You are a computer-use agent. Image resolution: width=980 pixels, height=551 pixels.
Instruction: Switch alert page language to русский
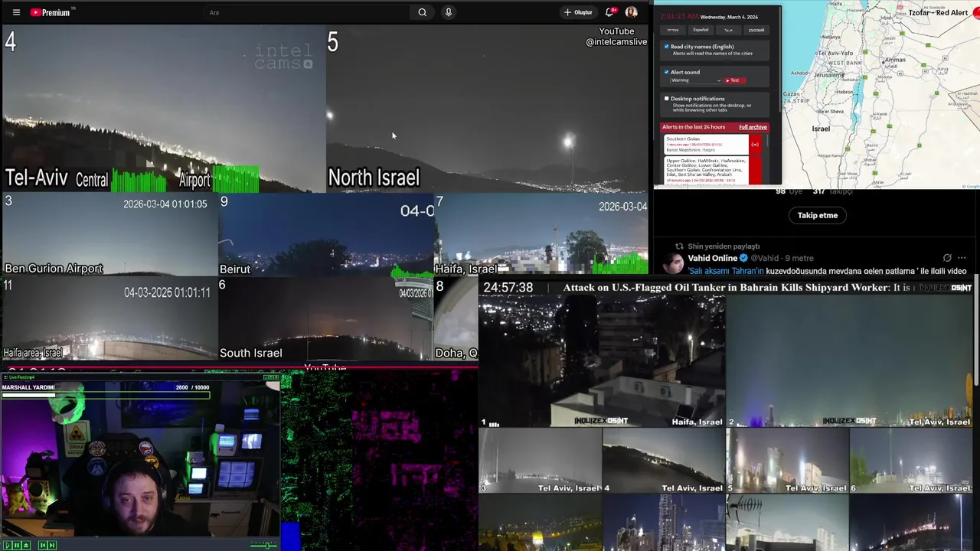[756, 30]
